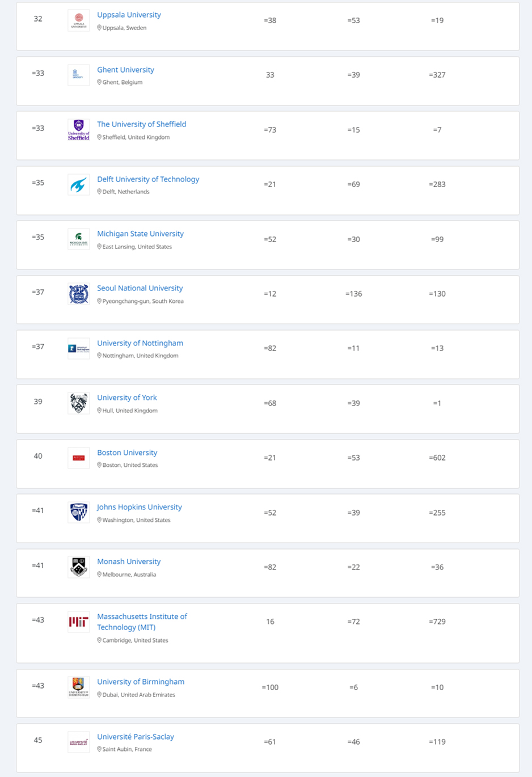Open the Ghent University link

coord(125,70)
